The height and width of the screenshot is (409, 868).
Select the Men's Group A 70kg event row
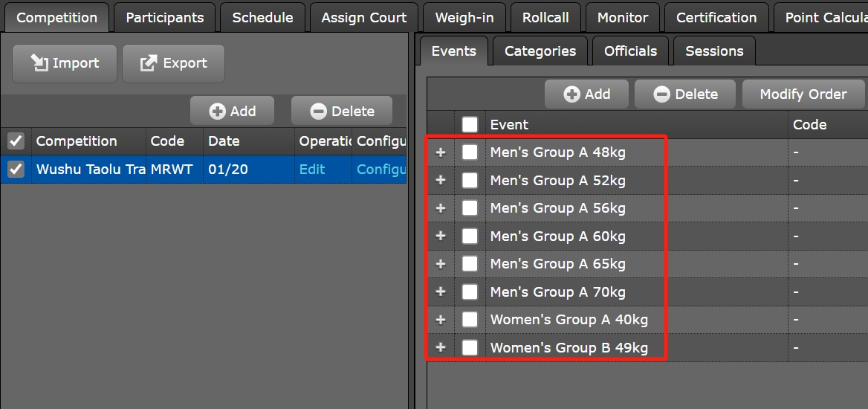point(557,292)
